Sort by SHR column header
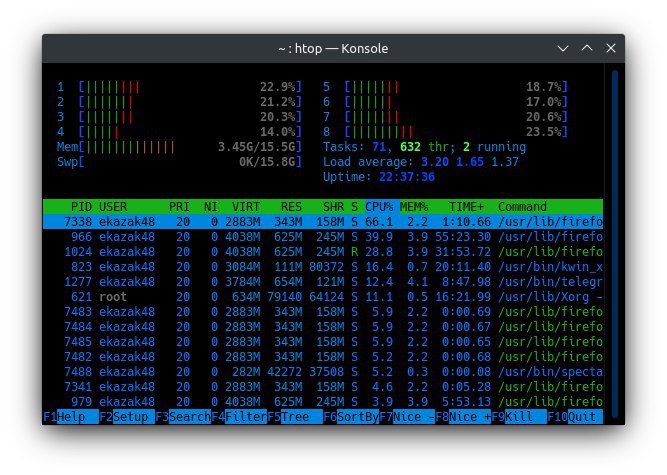Viewport: 667px width, 475px height. [x=333, y=207]
